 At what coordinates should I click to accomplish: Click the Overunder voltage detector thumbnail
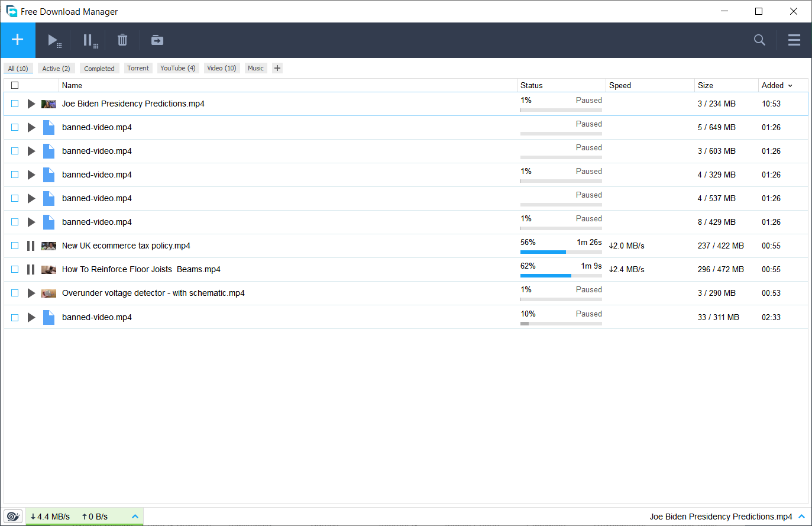click(48, 293)
